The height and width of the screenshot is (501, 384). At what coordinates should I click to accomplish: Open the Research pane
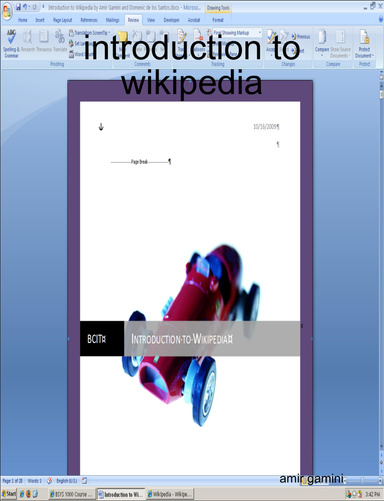(28, 41)
